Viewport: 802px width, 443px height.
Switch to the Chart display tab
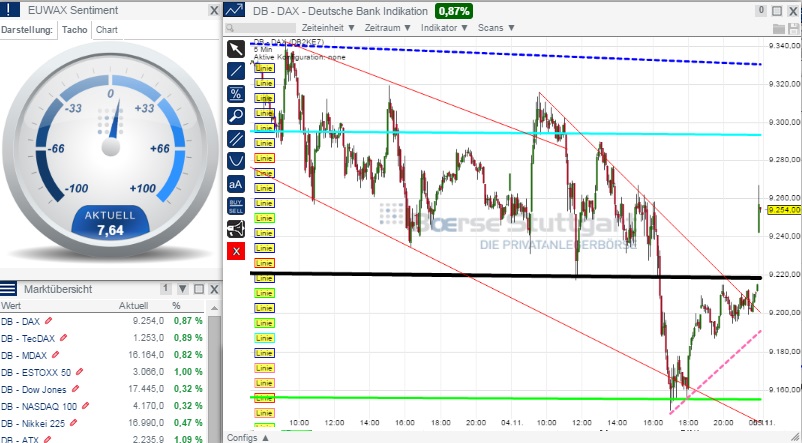(x=106, y=30)
